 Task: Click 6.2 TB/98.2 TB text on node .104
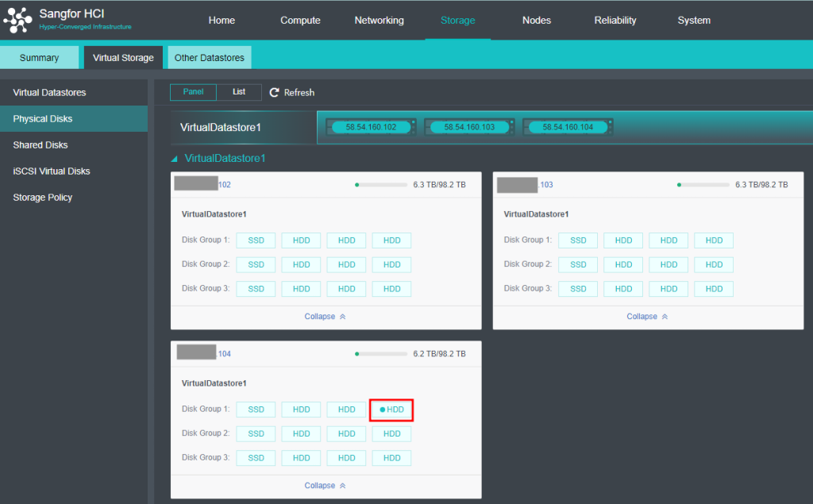click(x=439, y=354)
